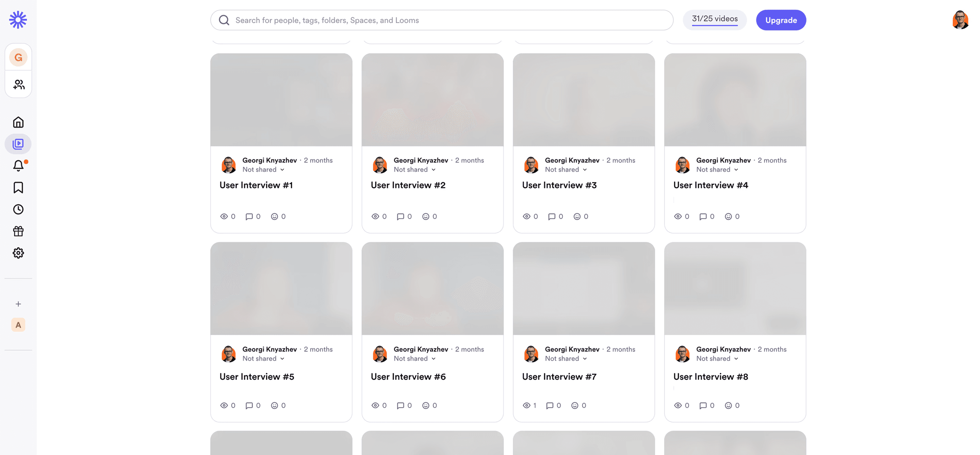Viewport: 980px width, 455px height.
Task: Click Georgi Knyazhev name on User Interview #5
Action: 270,349
